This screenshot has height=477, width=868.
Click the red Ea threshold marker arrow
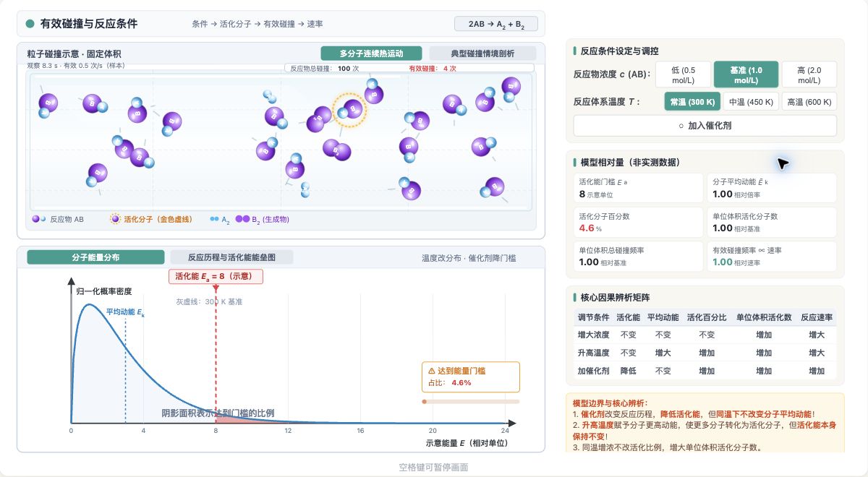coord(216,288)
